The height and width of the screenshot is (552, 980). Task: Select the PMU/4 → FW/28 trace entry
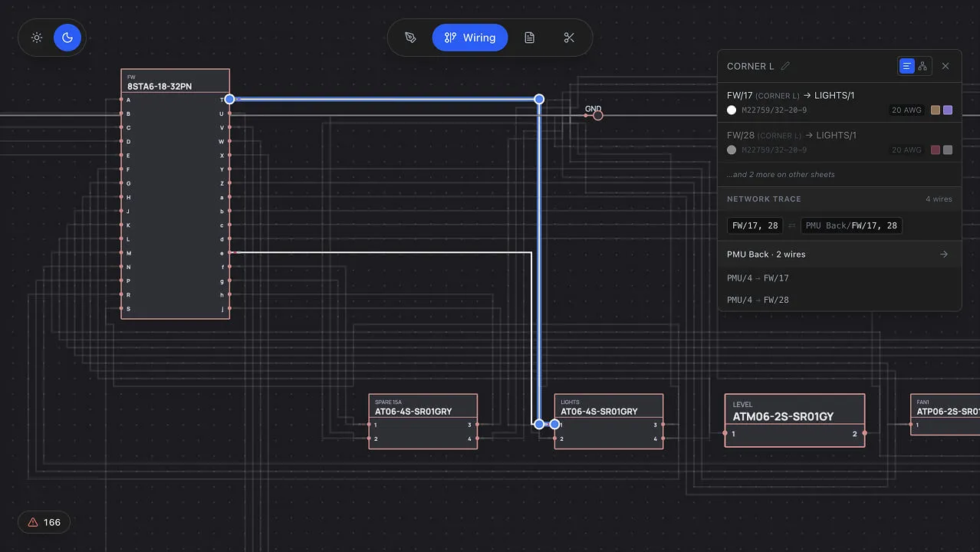(x=758, y=300)
